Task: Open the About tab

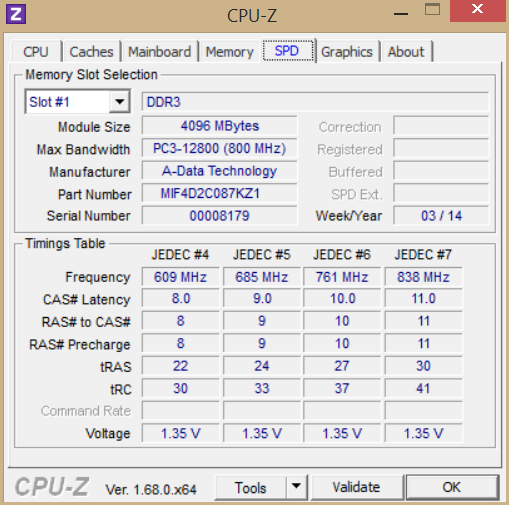Action: [x=406, y=52]
